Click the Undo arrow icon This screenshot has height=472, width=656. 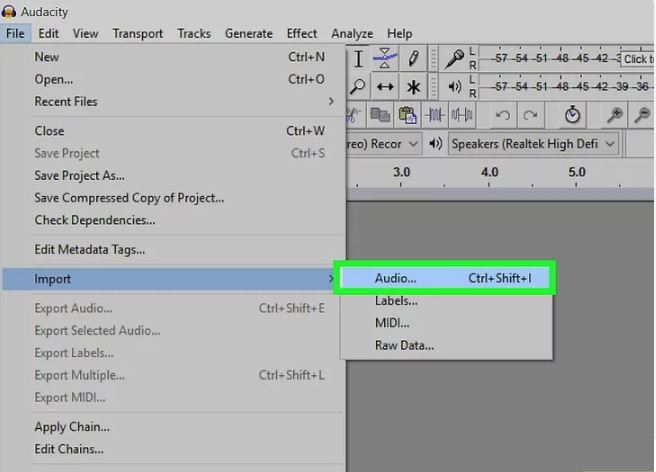pos(502,115)
